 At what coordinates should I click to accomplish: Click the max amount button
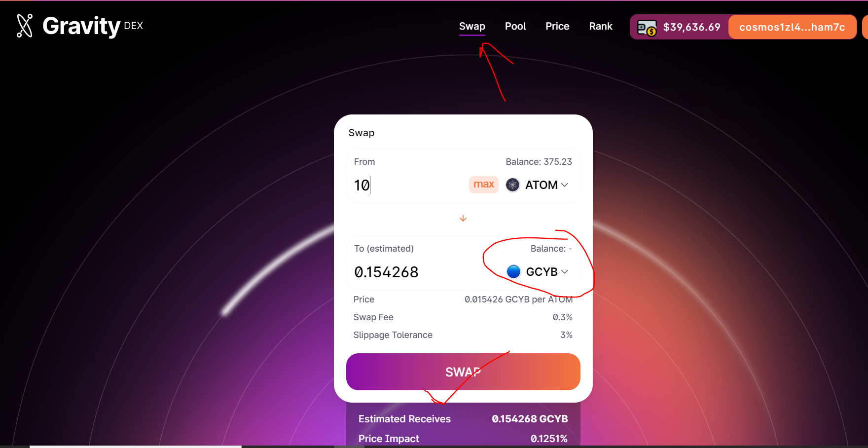[x=483, y=185]
